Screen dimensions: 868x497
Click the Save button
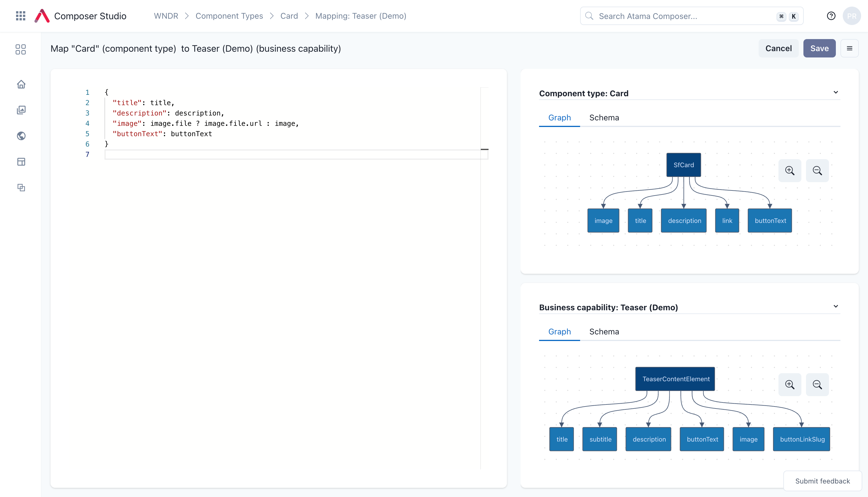(x=820, y=48)
